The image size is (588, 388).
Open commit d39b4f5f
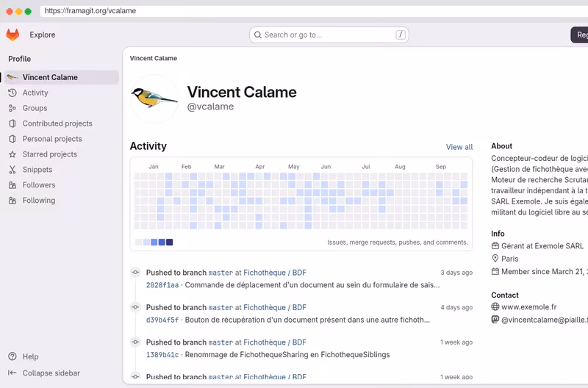point(162,320)
